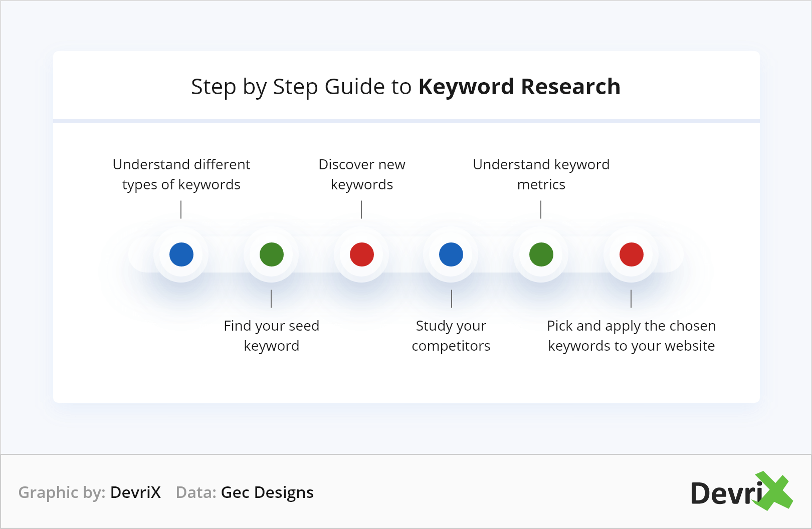
Task: Select the green dot below 'Understand keyword metrics'
Action: point(541,254)
